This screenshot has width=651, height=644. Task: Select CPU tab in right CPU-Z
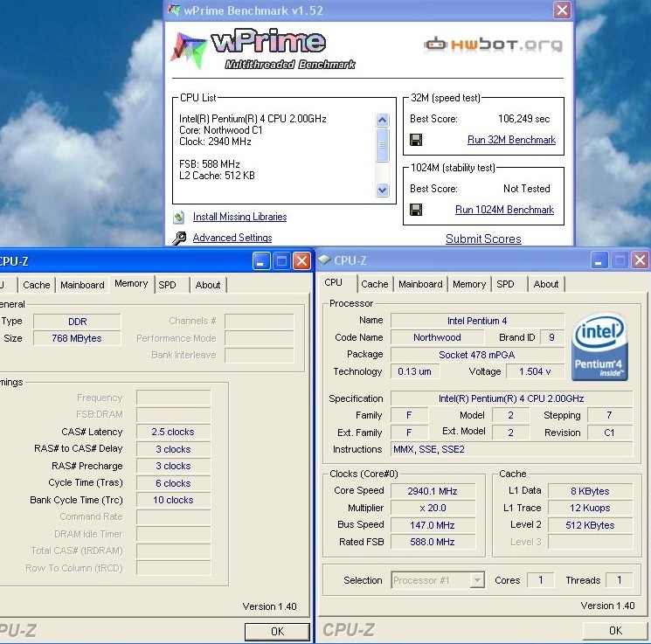(334, 283)
